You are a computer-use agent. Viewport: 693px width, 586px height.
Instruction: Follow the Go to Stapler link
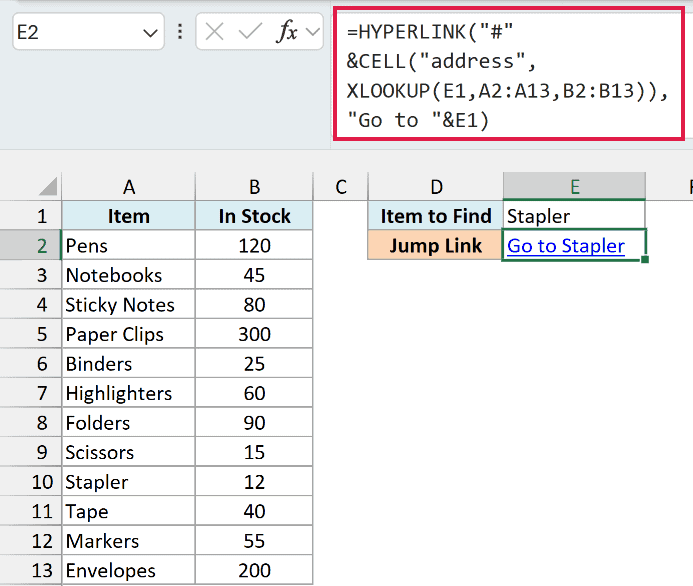tap(566, 246)
